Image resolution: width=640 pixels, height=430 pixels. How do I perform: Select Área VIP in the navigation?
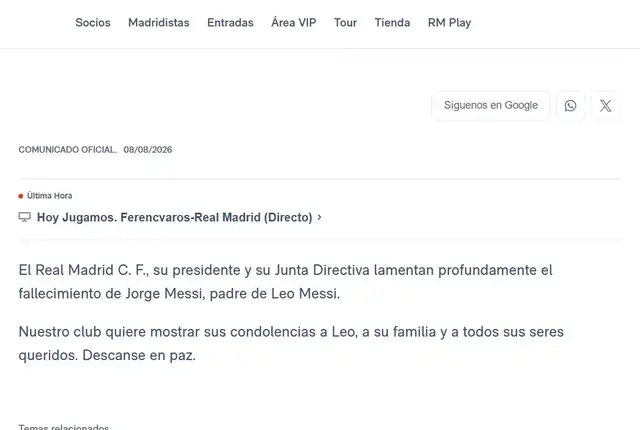click(294, 22)
